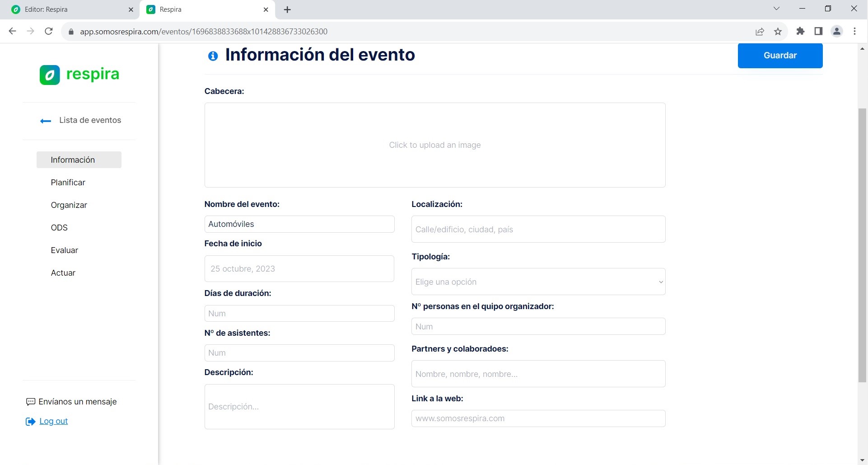This screenshot has height=465, width=868.
Task: Expand the Tipología dropdown
Action: (538, 282)
